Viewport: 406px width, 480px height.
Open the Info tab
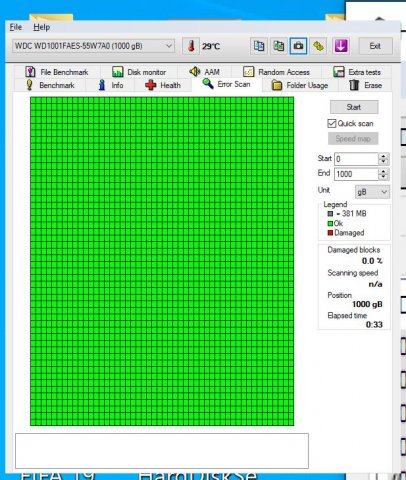110,85
